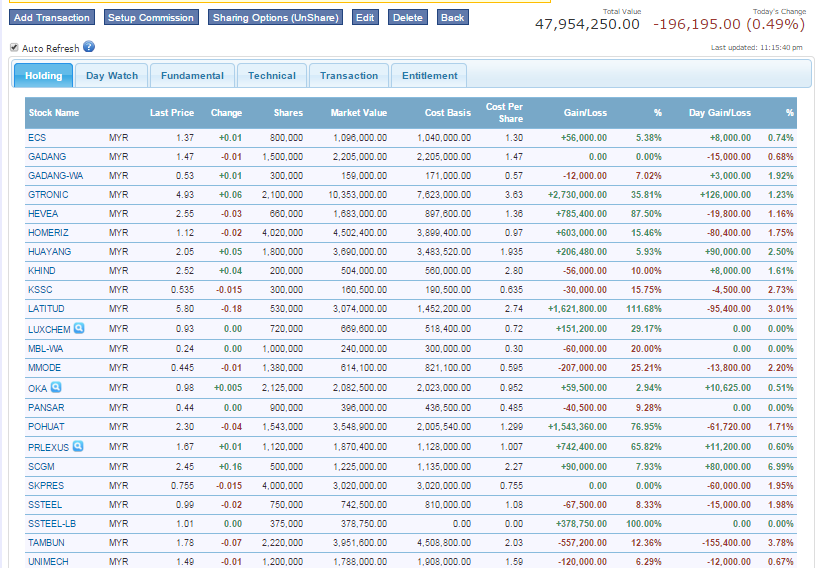Screen dimensions: 817x568
Task: Click the Add Transaction button
Action: coord(52,17)
